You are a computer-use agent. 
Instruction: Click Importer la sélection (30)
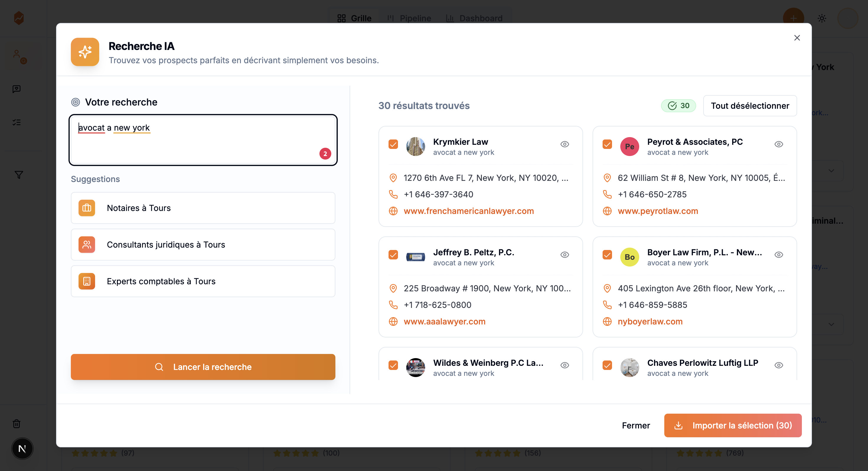point(732,425)
